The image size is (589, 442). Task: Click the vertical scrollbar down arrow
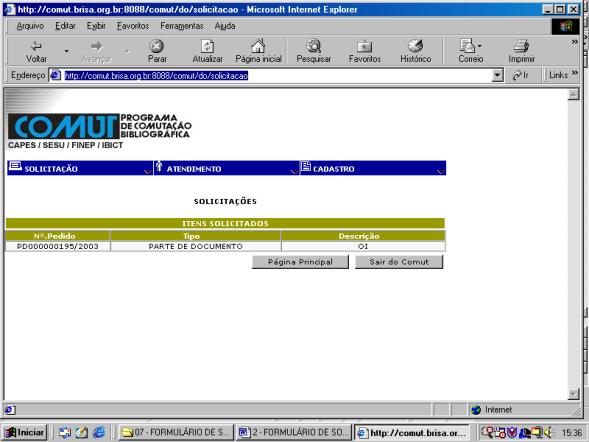[x=573, y=394]
